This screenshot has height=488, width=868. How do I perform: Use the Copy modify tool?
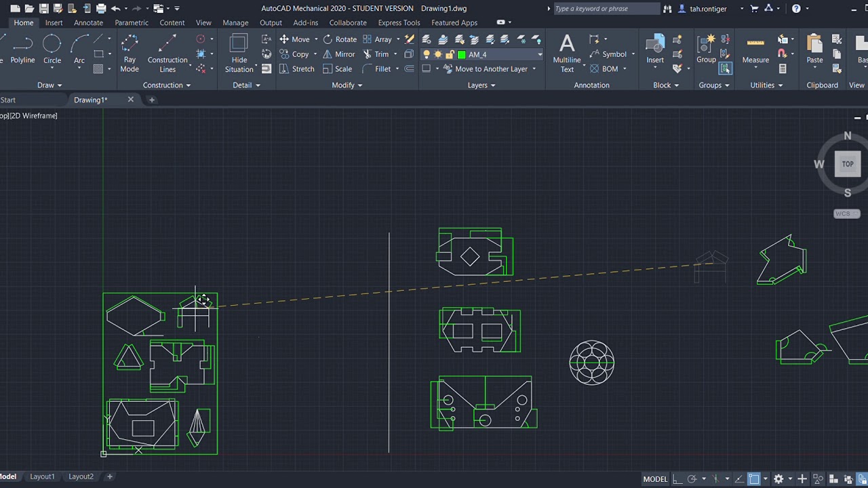[294, 54]
